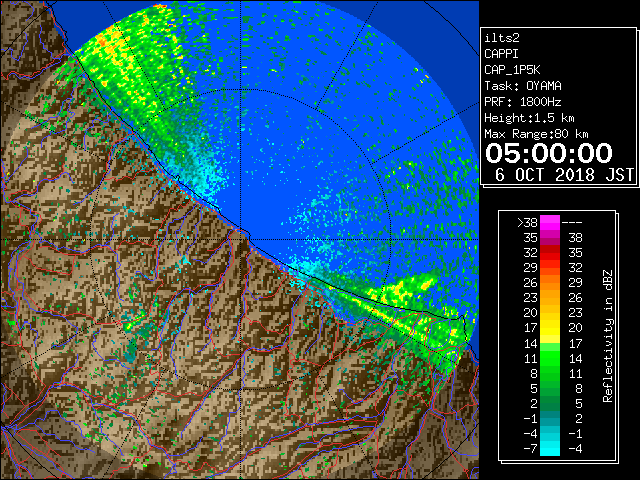The width and height of the screenshot is (640, 480).
Task: Select the 'ilts2' label in info box
Action: point(502,38)
